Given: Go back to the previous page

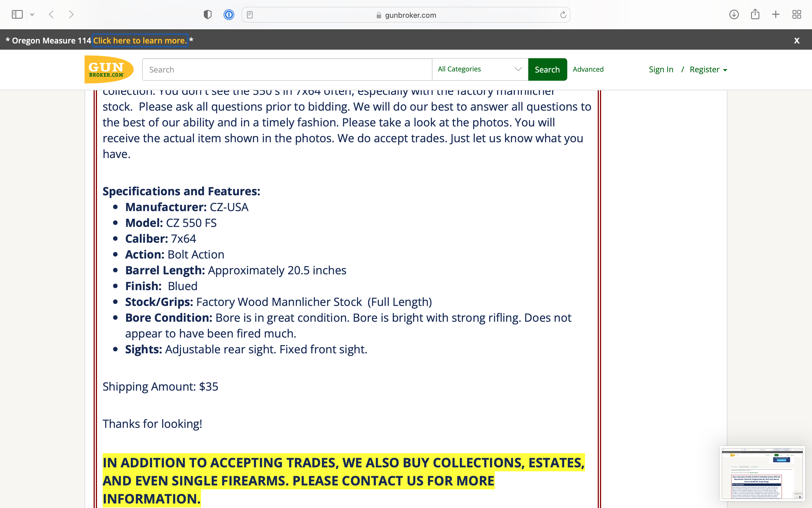Looking at the screenshot, I should coord(51,14).
